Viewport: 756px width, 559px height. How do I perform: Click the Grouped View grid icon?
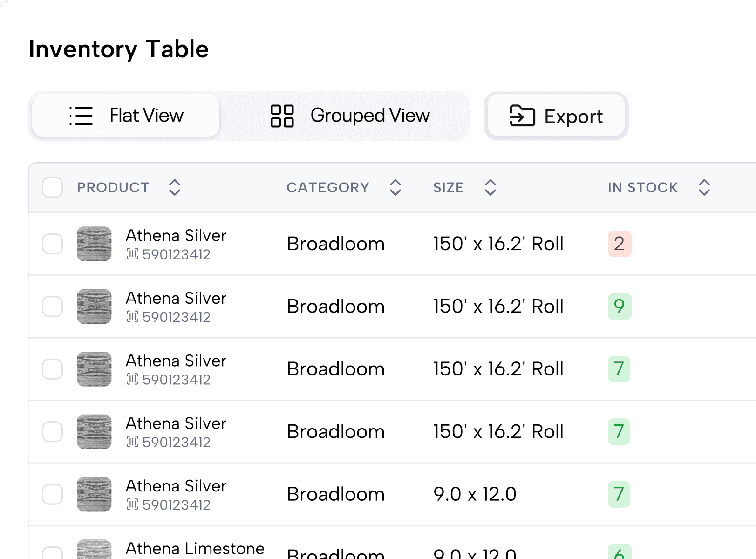click(282, 116)
